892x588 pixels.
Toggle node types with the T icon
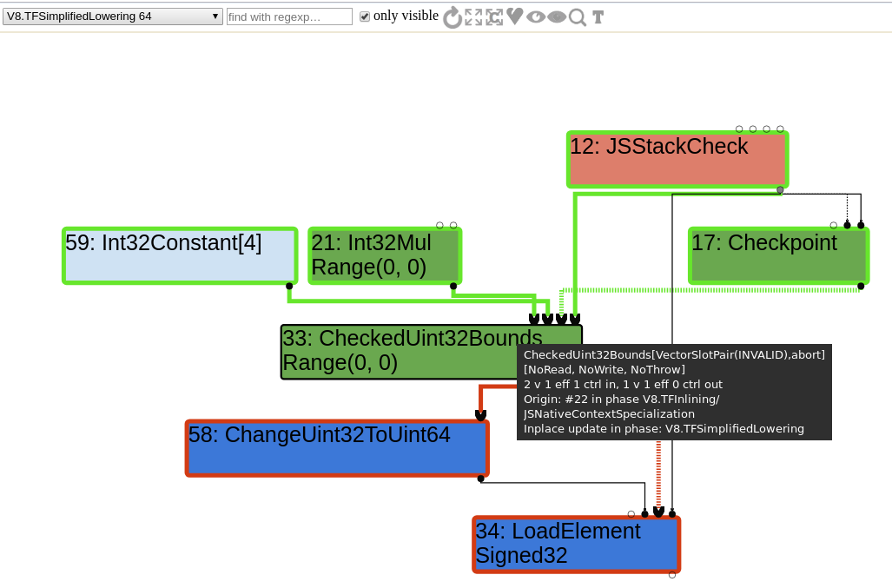[x=598, y=17]
